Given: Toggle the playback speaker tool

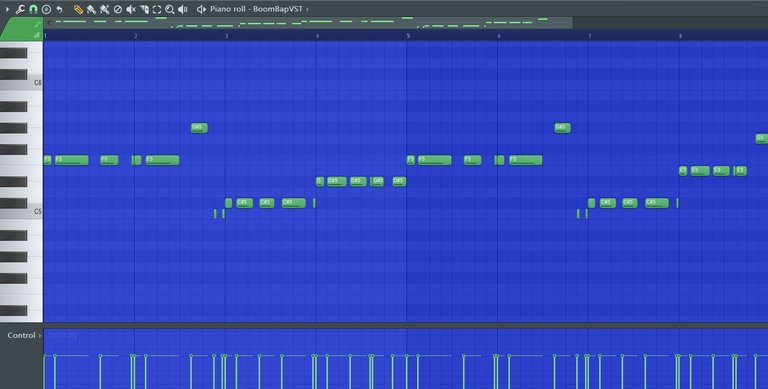Looking at the screenshot, I should [183, 9].
